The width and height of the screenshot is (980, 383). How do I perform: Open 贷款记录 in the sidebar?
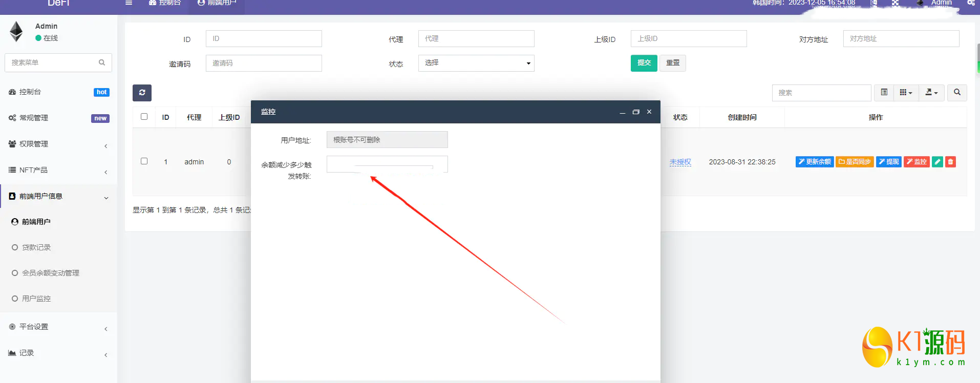coord(36,247)
